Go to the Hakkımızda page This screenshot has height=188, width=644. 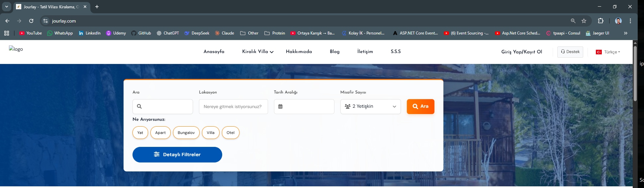point(299,52)
